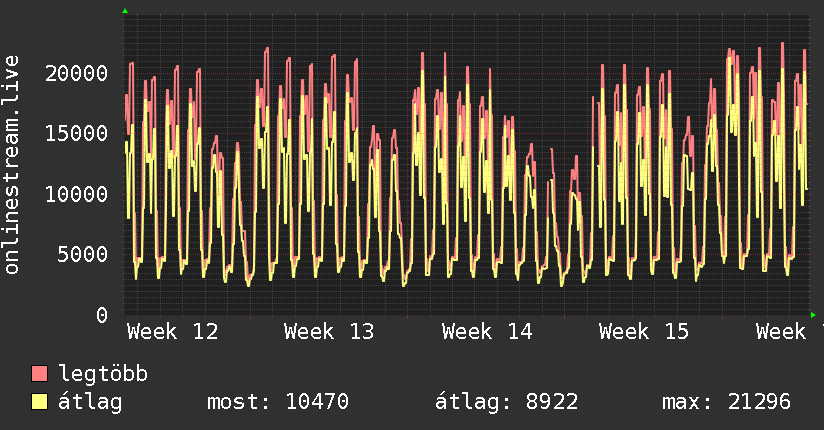This screenshot has height=430, width=824.
Task: Click the 5000 y-axis tick label
Action: (x=83, y=254)
